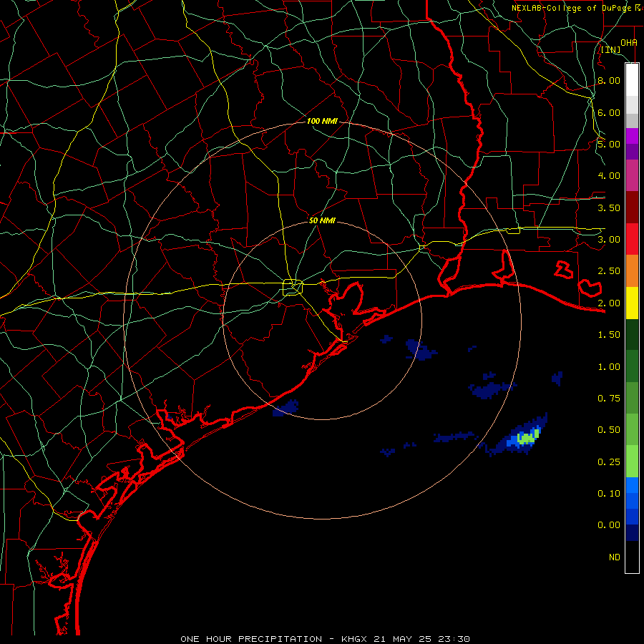This screenshot has height=644, width=644.
Task: Click the 2.50 legend value
Action: click(609, 271)
